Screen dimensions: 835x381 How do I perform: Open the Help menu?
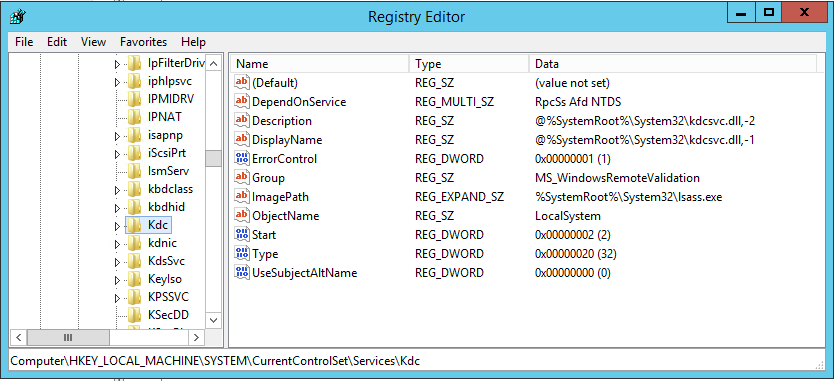193,42
